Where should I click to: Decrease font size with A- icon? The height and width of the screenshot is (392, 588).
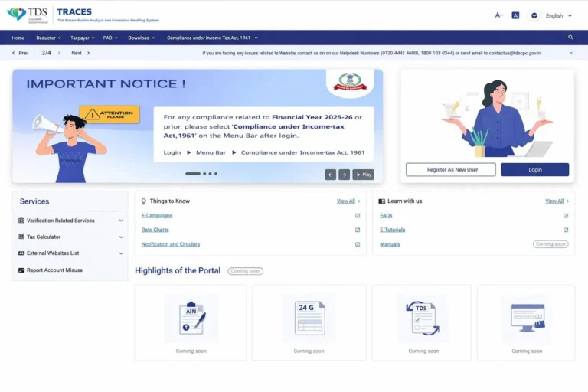pyautogui.click(x=498, y=15)
